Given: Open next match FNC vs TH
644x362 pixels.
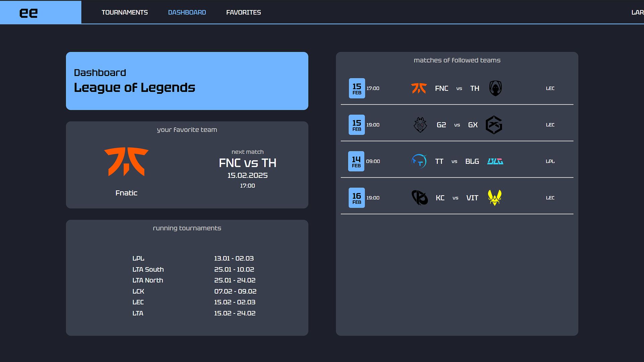Looking at the screenshot, I should coord(248,163).
